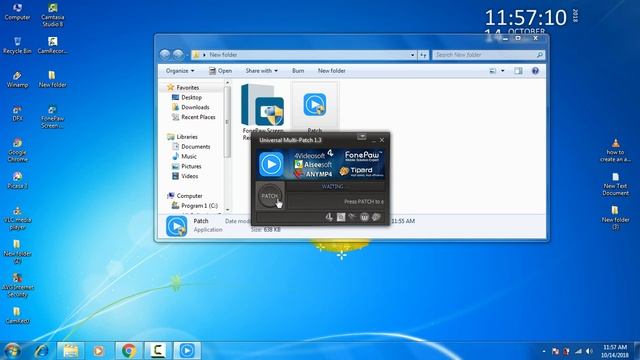Open Picasa 3 desktop icon
Viewport: 640px width, 360px height.
[x=17, y=180]
